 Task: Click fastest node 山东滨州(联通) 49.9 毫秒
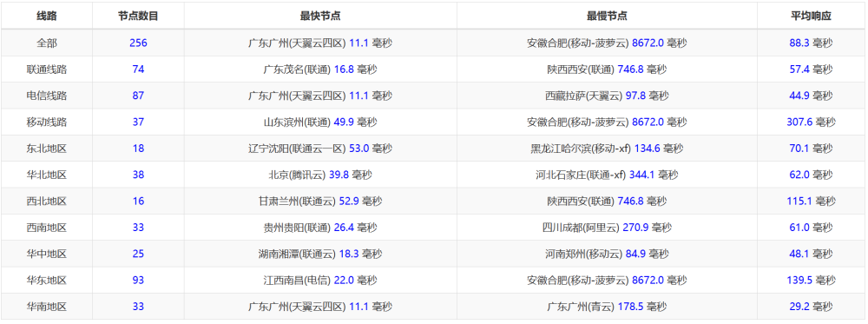tap(320, 122)
